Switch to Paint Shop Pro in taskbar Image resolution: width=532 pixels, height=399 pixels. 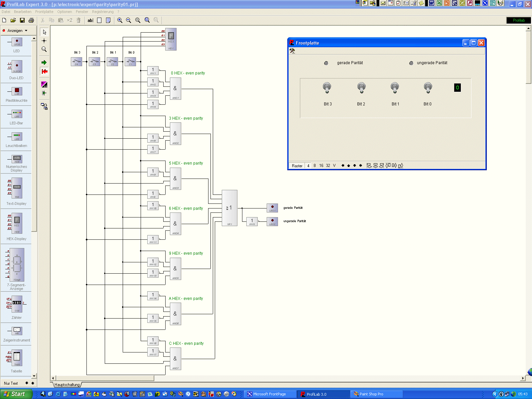click(376, 394)
